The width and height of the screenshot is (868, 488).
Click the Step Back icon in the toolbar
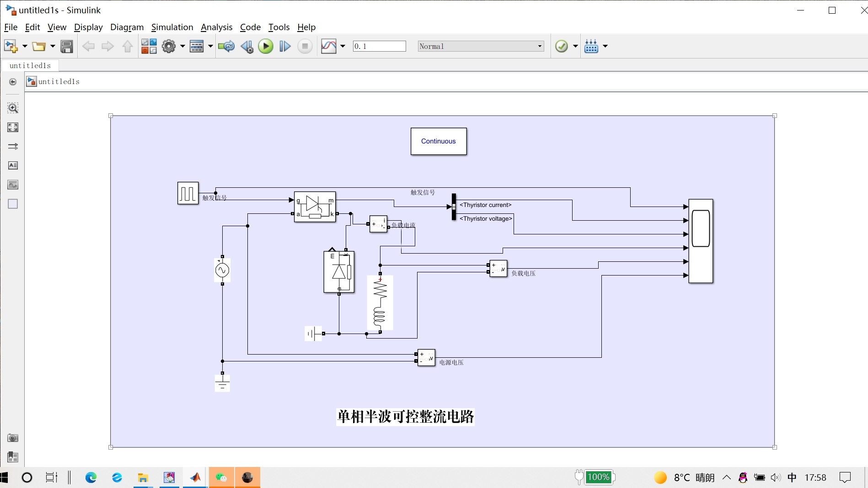[247, 46]
